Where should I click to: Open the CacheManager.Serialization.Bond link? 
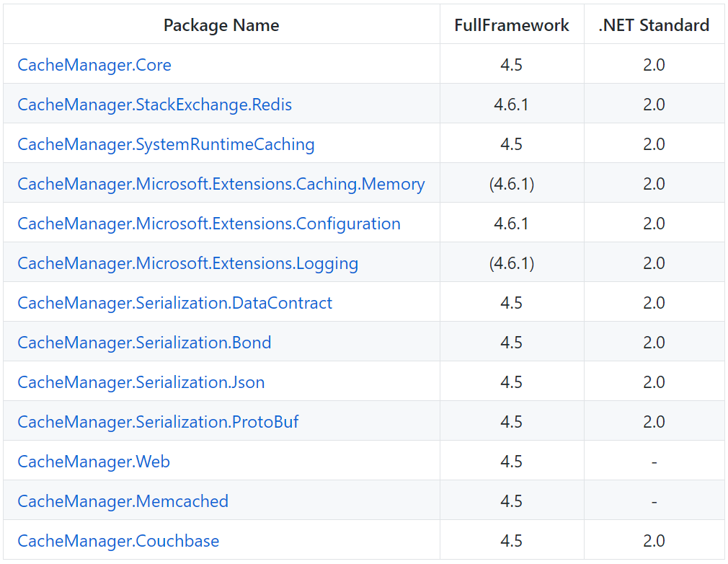(x=144, y=343)
